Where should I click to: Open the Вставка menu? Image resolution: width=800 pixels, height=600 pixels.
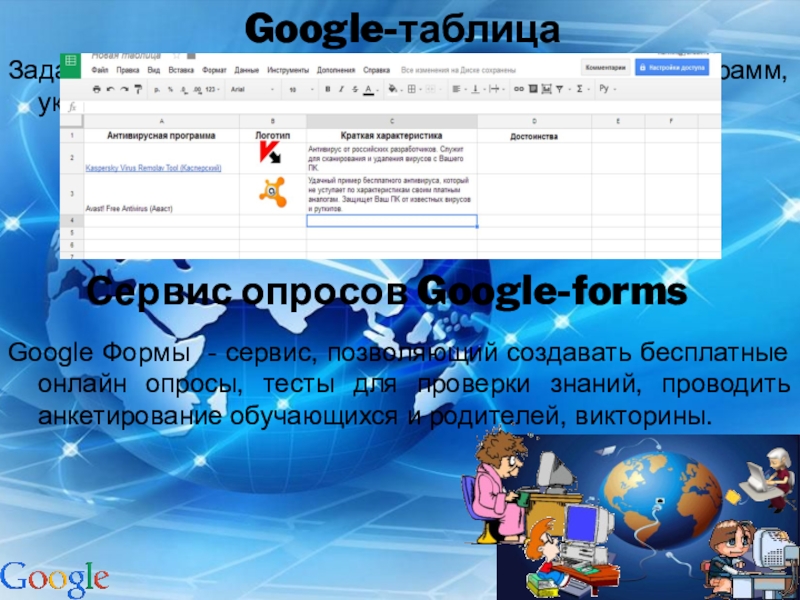181,70
